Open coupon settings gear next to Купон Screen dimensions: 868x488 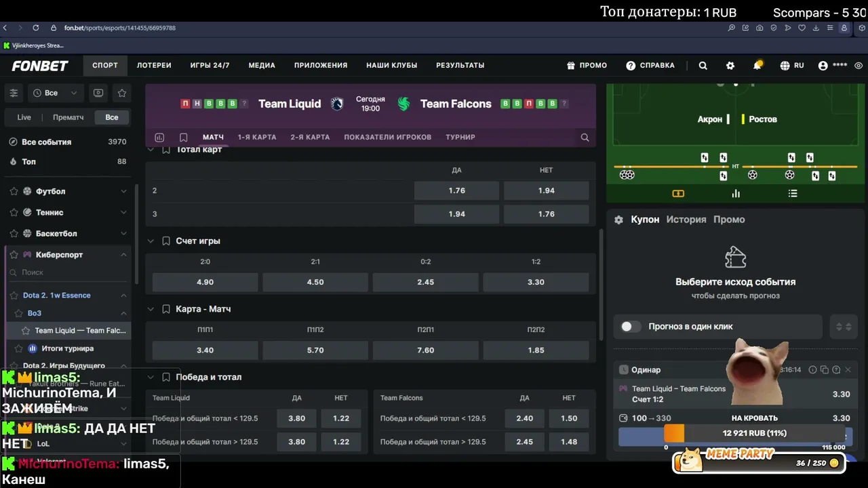[618, 220]
